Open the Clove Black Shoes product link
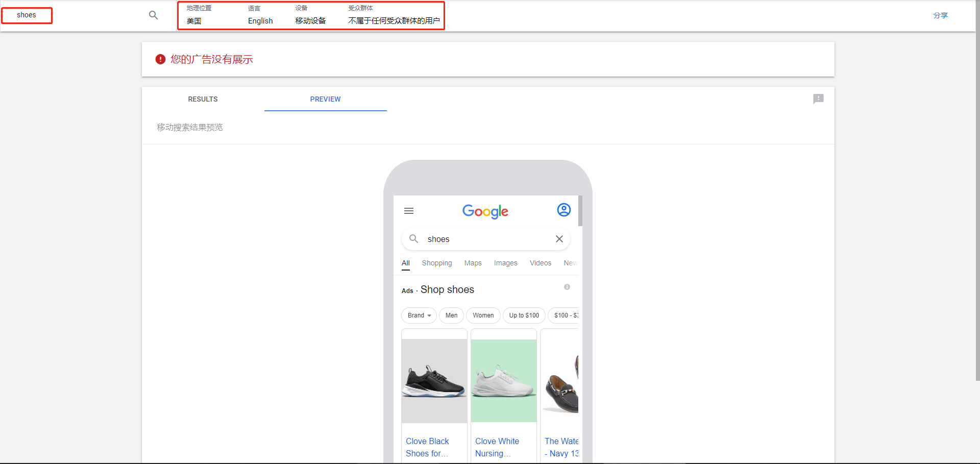The height and width of the screenshot is (464, 980). click(428, 447)
